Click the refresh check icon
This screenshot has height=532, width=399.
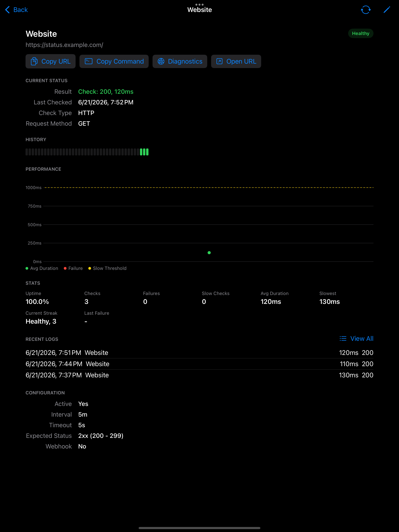point(366,10)
